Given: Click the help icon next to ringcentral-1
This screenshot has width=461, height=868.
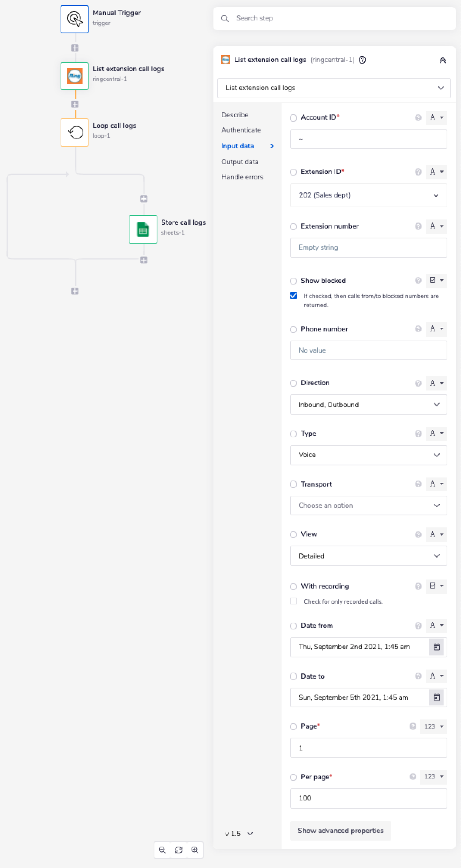Looking at the screenshot, I should [362, 60].
